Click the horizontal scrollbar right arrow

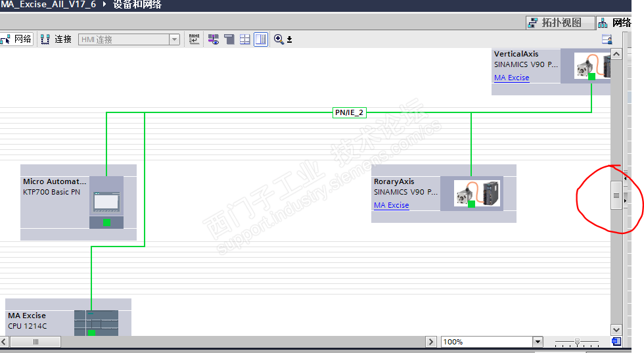pyautogui.click(x=431, y=341)
